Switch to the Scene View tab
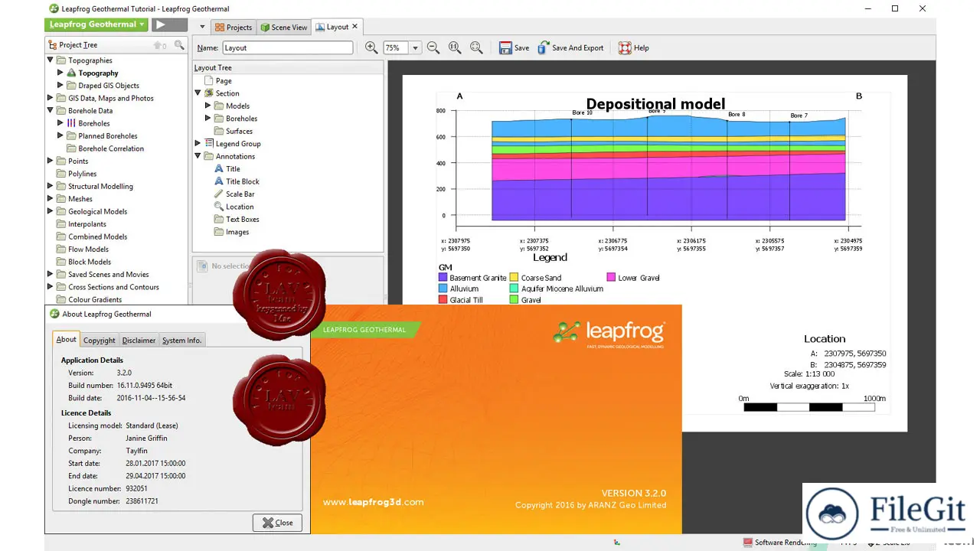Image resolution: width=980 pixels, height=551 pixels. [x=283, y=27]
